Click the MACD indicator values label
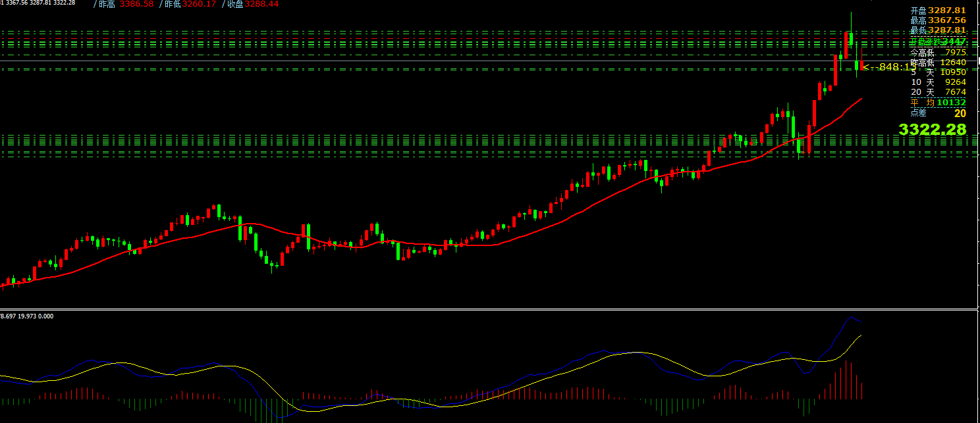 (x=27, y=316)
